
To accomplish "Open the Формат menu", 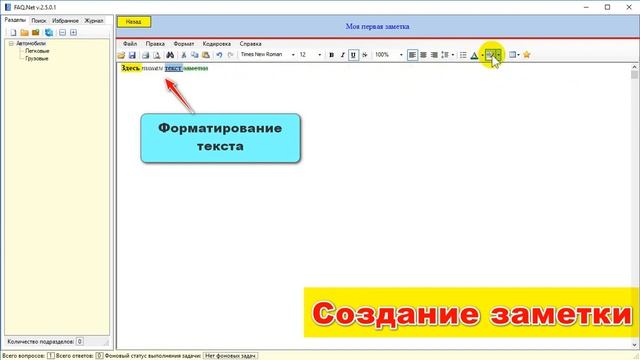I will pyautogui.click(x=184, y=44).
